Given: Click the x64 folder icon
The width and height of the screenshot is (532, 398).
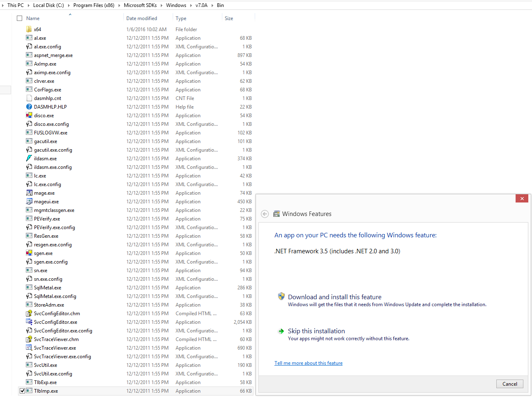Looking at the screenshot, I should [29, 29].
